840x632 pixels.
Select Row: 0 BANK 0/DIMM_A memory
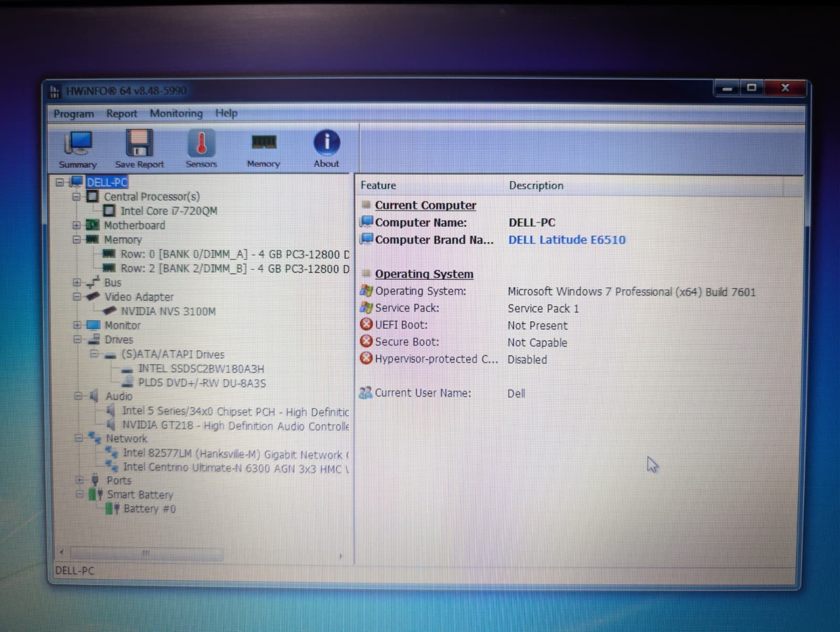(x=235, y=254)
